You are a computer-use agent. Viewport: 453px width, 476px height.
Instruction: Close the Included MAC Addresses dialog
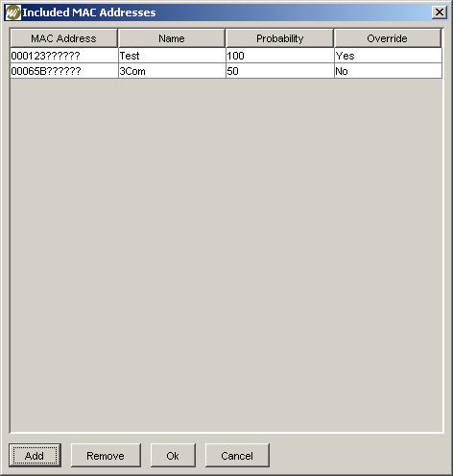(x=440, y=12)
